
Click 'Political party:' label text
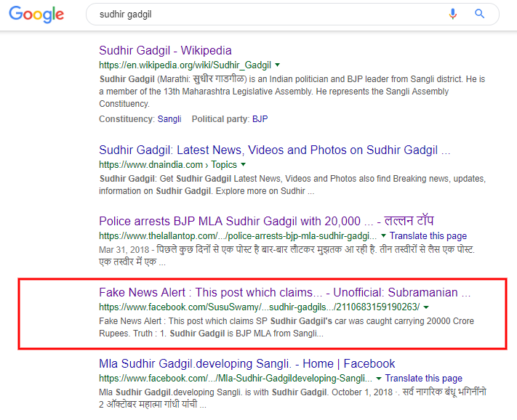[x=220, y=119]
